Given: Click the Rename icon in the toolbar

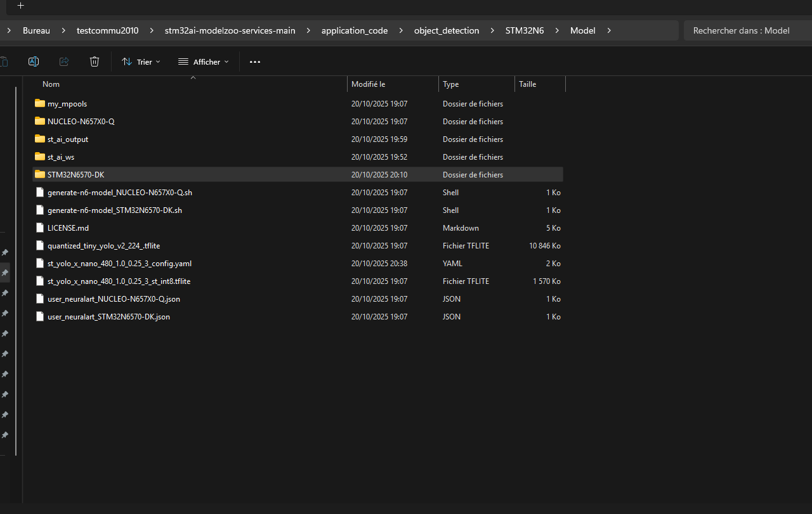Looking at the screenshot, I should (34, 61).
